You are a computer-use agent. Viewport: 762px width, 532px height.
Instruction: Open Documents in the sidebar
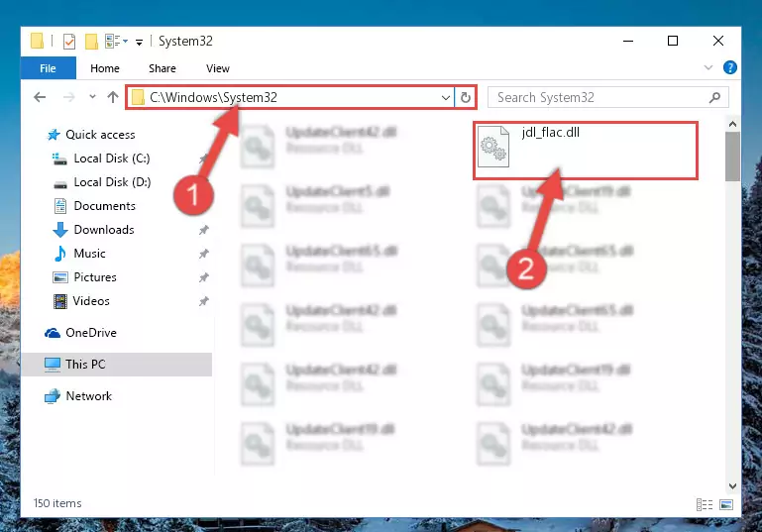(104, 206)
